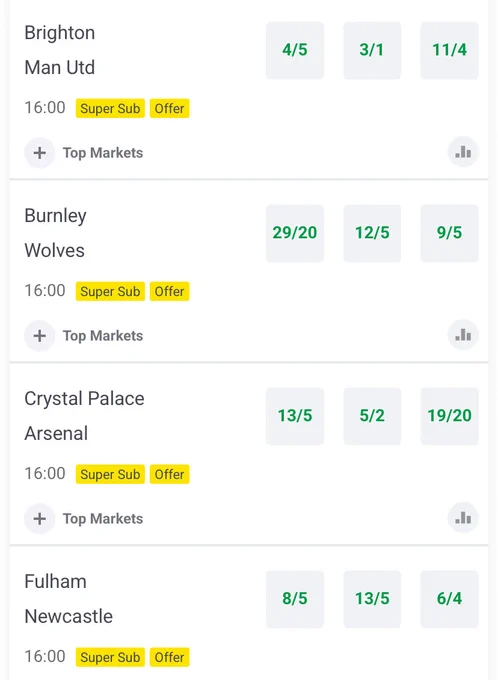Expand Top Markets plus icon for Brighton match

click(x=39, y=153)
